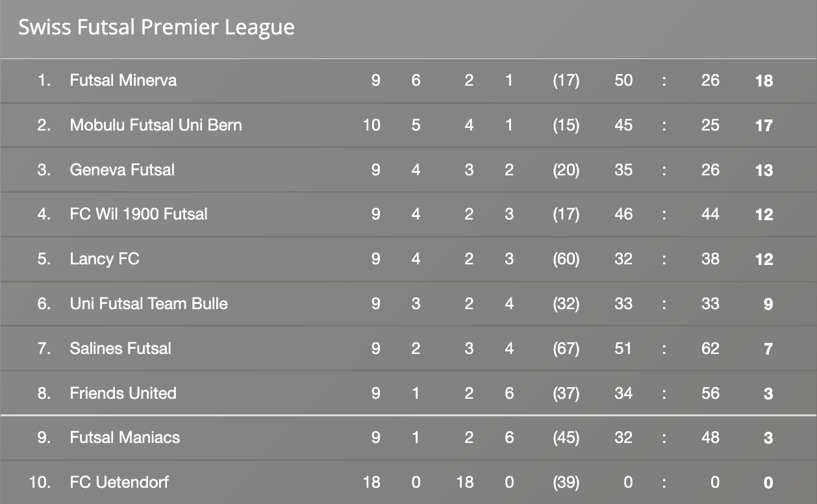Open Futsal Maniacs team entry
The image size is (817, 504).
(124, 437)
